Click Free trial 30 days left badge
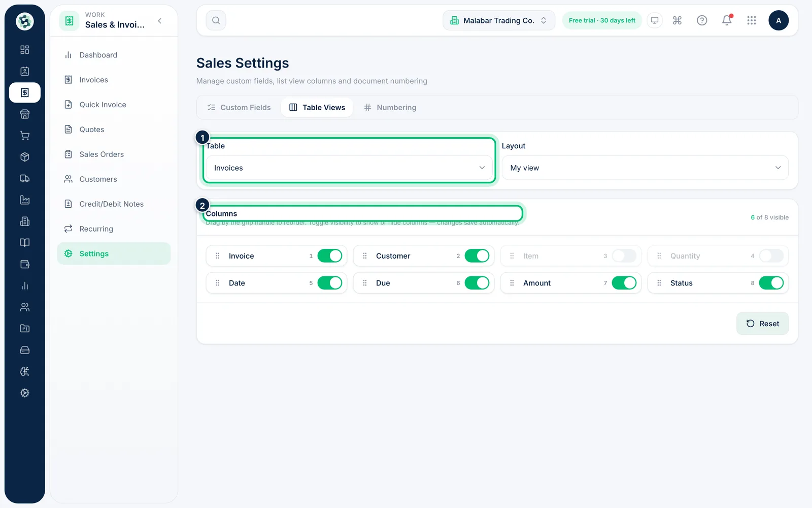812x508 pixels. pyautogui.click(x=602, y=20)
